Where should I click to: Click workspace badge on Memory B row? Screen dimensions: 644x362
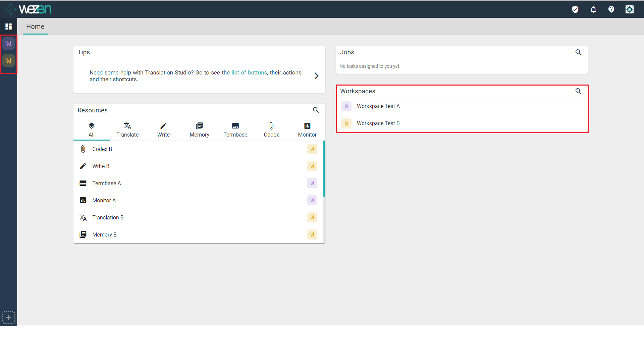pos(312,235)
